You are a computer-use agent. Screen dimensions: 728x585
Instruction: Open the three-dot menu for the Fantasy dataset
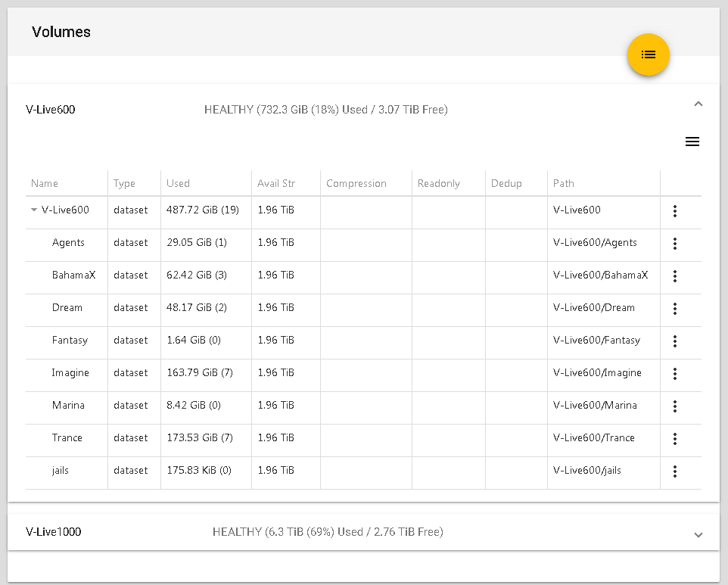click(675, 341)
